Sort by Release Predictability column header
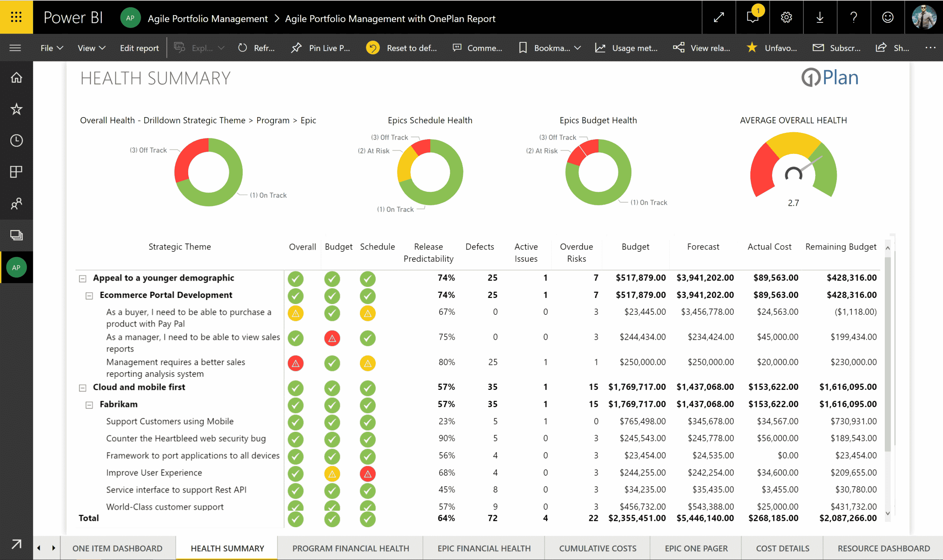Screen dimensions: 943x560 click(428, 253)
